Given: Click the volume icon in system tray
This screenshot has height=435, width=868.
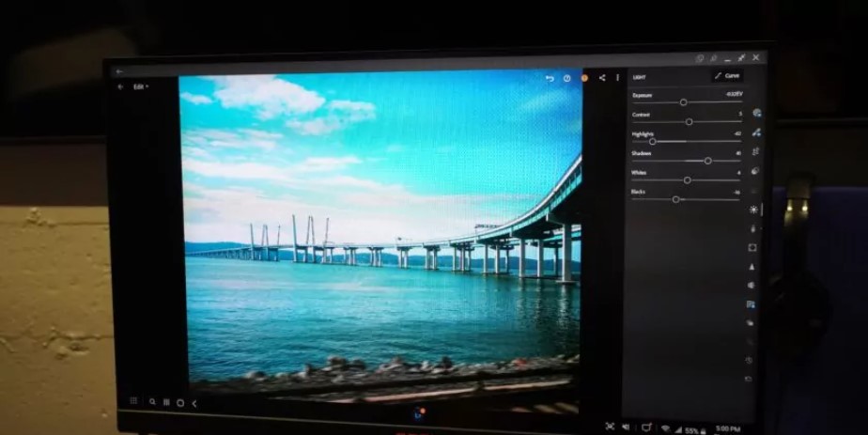Looking at the screenshot, I should pyautogui.click(x=626, y=427).
